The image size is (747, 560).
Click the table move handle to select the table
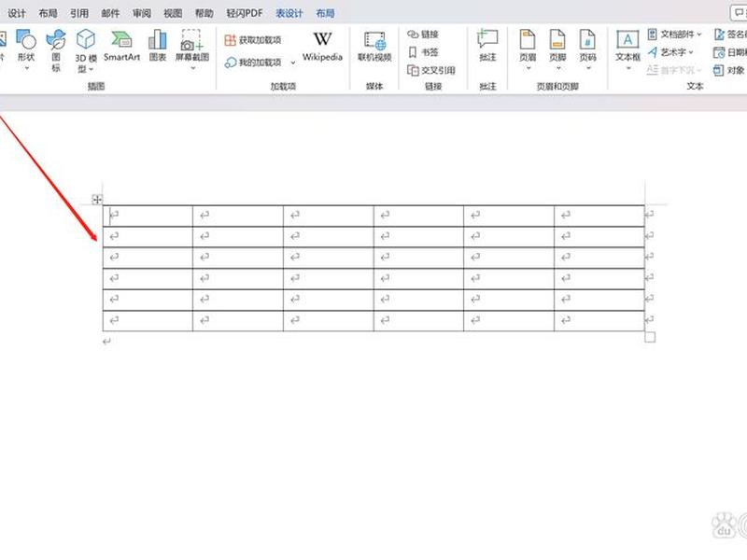click(97, 200)
